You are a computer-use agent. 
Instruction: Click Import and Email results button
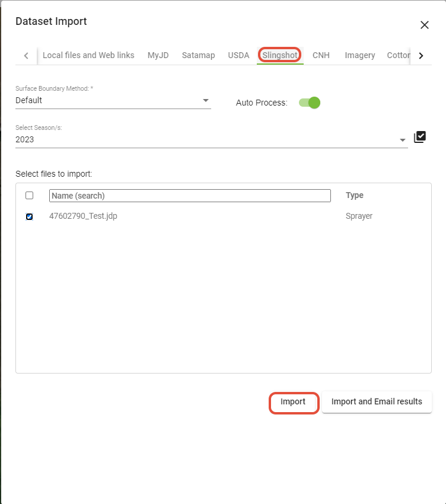(377, 402)
